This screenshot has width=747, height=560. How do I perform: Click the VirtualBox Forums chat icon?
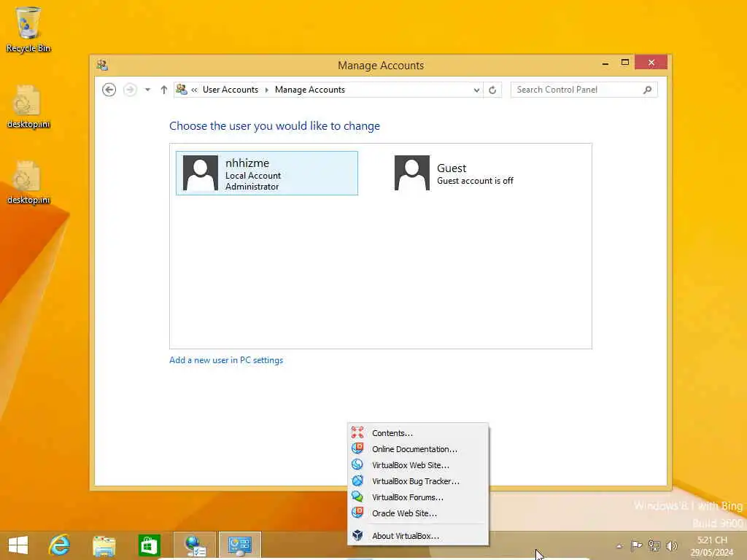[357, 497]
